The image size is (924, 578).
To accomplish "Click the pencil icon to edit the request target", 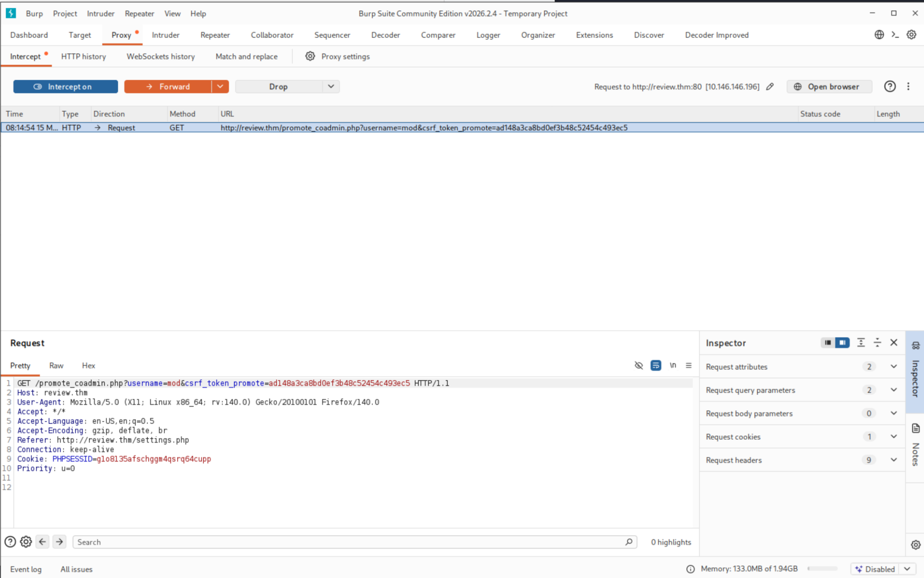I will (x=770, y=86).
